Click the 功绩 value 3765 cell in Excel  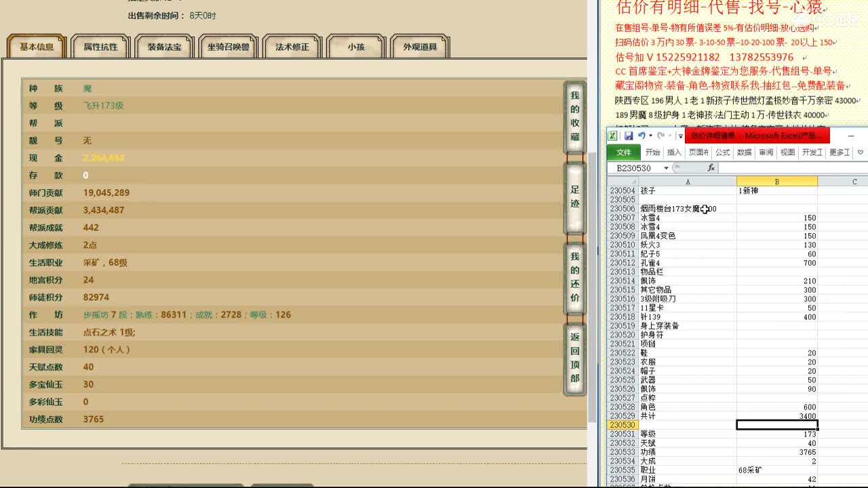777,452
